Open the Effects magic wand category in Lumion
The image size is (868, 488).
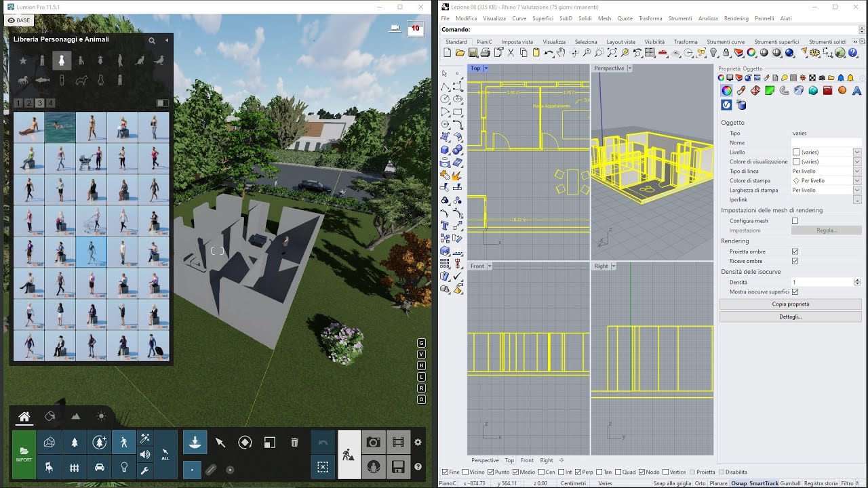[144, 439]
